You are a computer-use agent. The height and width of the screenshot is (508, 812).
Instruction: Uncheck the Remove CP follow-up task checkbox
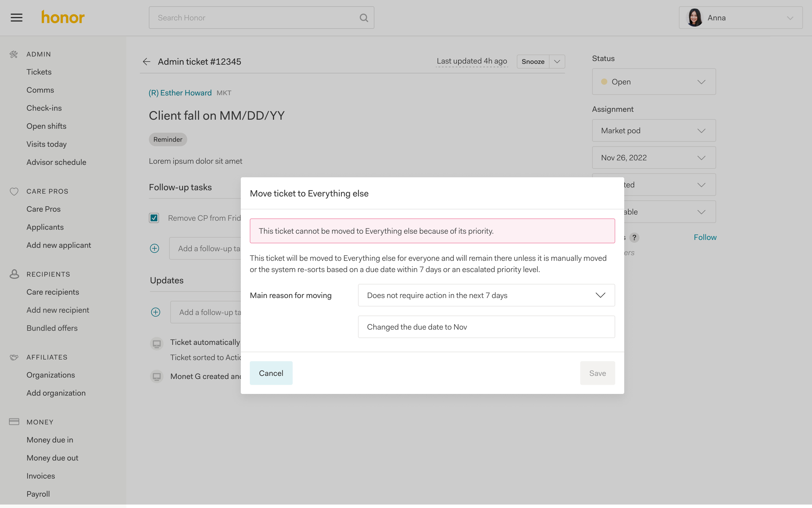(154, 218)
